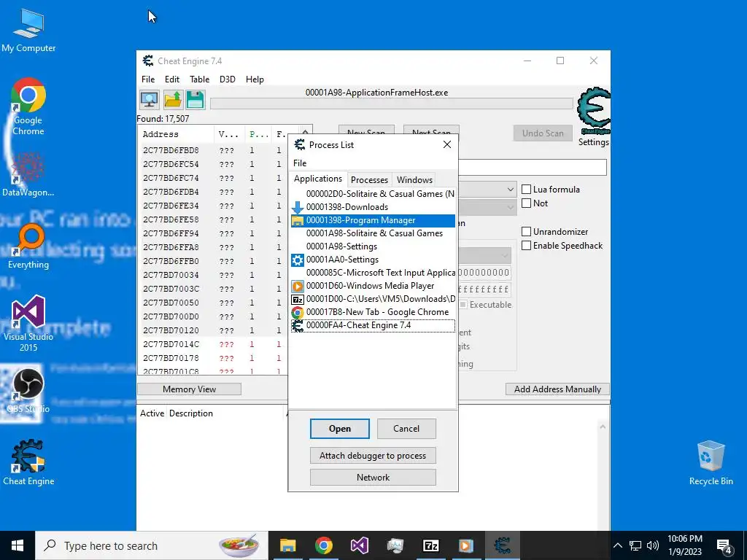747x560 pixels.
Task: Switch to the Windows tab
Action: point(414,179)
